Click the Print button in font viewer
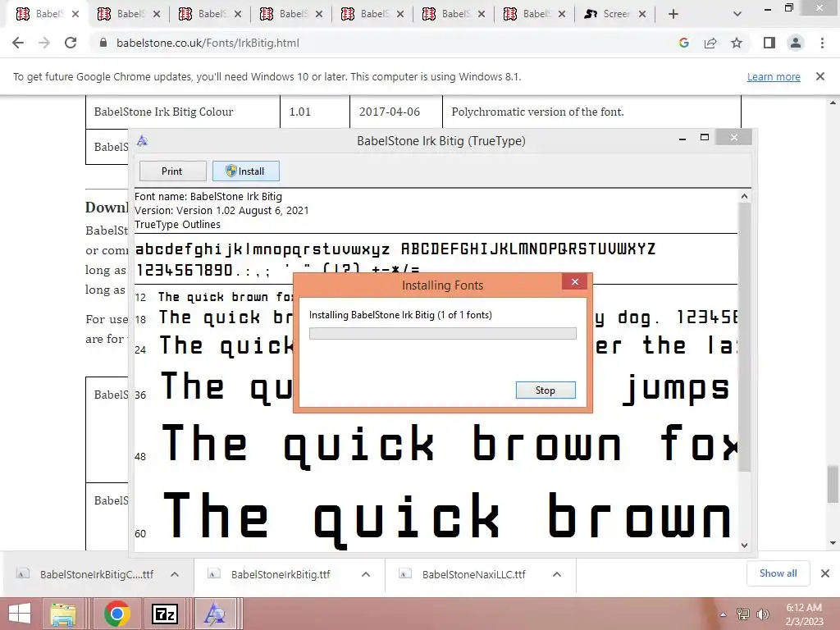 [172, 171]
